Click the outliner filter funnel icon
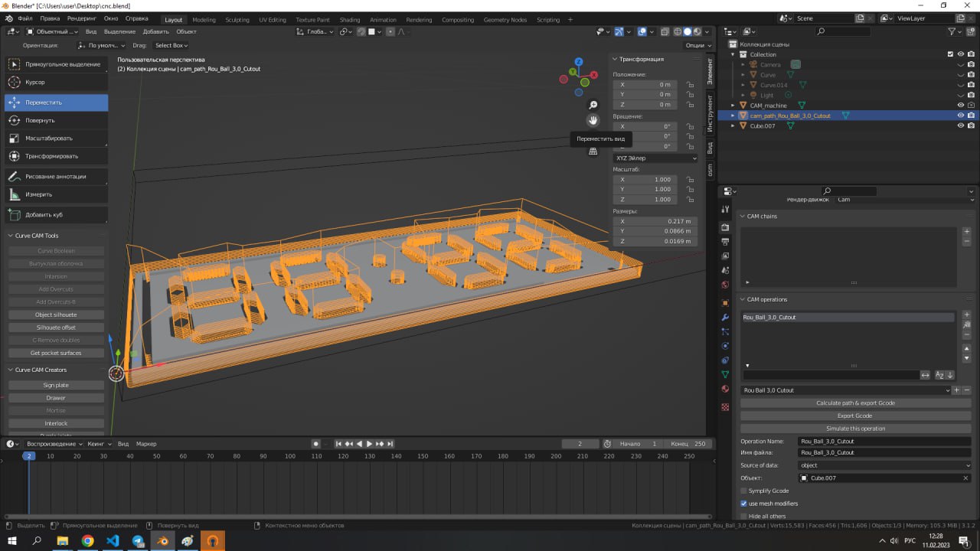The image size is (980, 551). coord(952,31)
